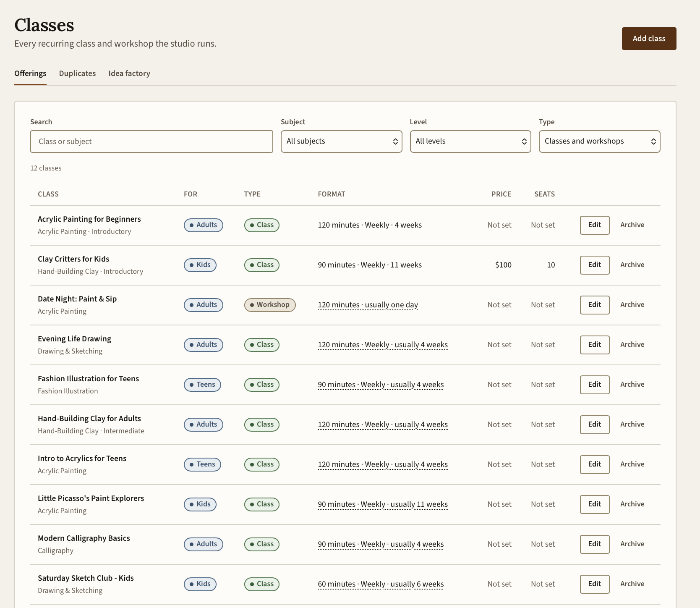Switch to the Duplicates tab
700x608 pixels.
77,73
